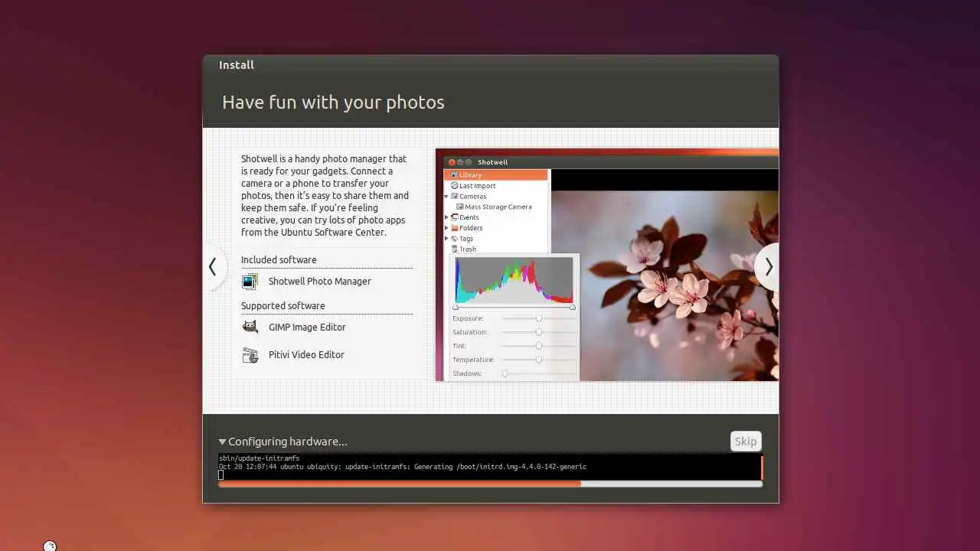The height and width of the screenshot is (551, 980).
Task: Adjust the Shadows slider in Shotwell
Action: pos(539,373)
